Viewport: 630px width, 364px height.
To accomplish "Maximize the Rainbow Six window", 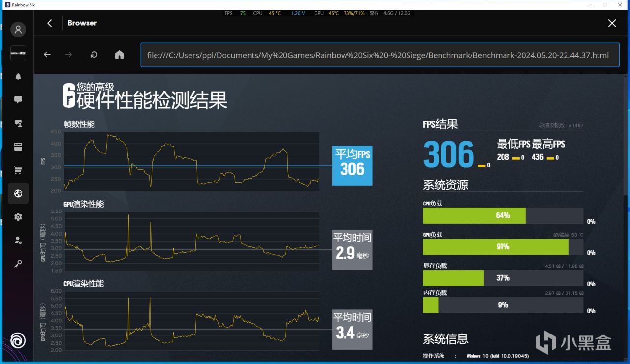I will [x=605, y=5].
